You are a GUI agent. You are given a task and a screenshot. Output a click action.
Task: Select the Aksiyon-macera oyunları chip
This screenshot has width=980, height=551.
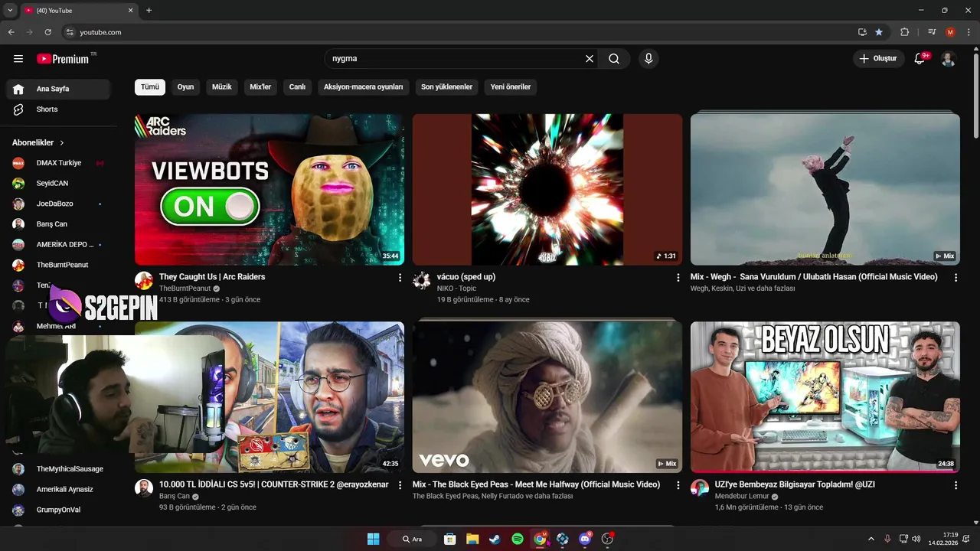click(364, 87)
